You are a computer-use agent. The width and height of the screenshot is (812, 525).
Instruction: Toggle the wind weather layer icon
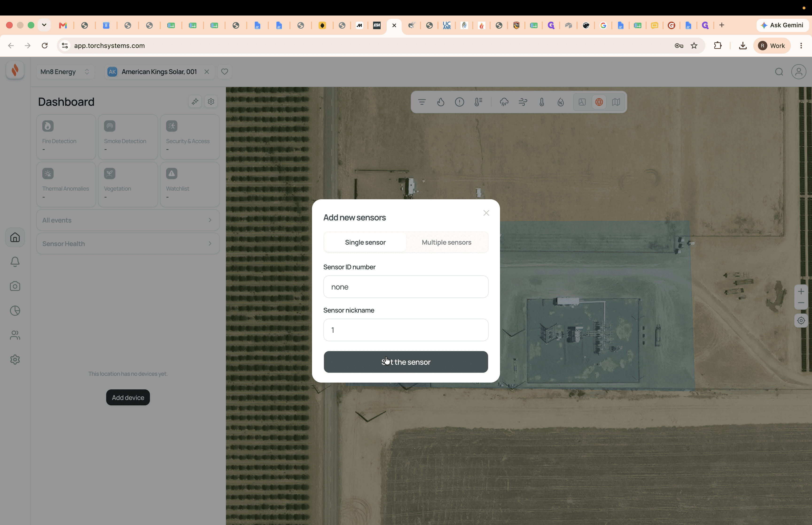click(x=523, y=102)
